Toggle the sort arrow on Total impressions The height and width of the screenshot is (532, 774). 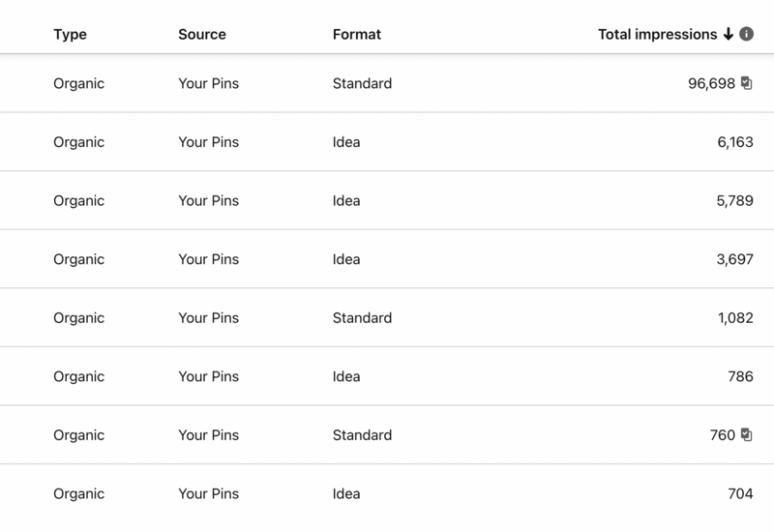click(729, 34)
